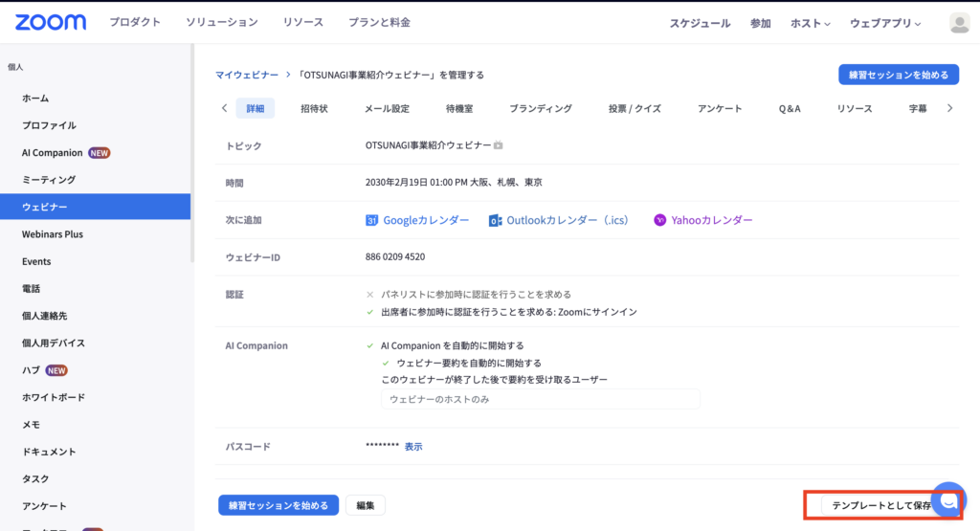980x531 pixels.
Task: Open the chat support bubble
Action: coord(948,500)
